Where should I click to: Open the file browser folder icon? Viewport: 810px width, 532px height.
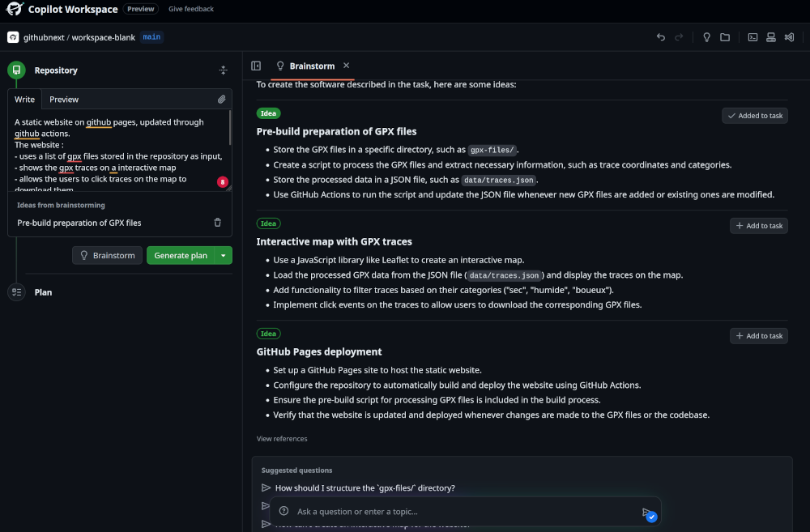725,37
